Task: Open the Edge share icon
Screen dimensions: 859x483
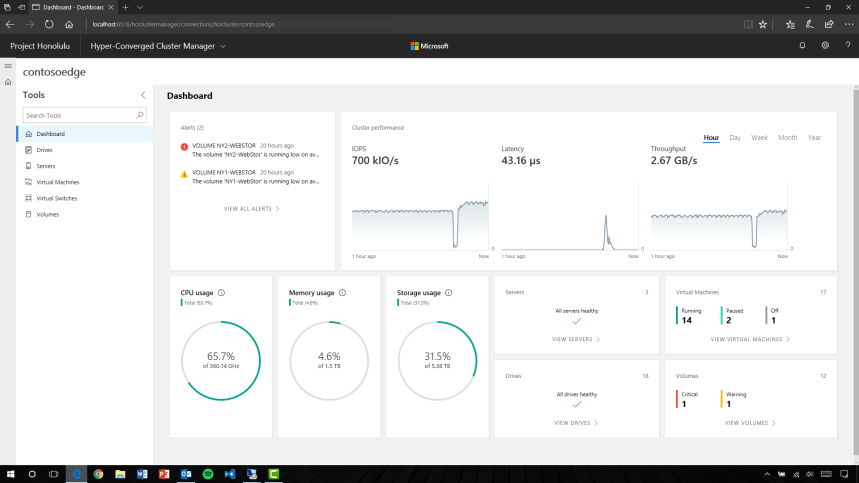Action: pos(829,24)
